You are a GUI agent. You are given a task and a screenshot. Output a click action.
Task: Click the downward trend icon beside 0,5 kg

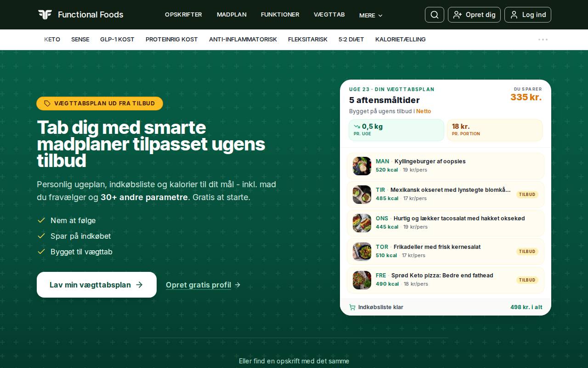tap(357, 126)
